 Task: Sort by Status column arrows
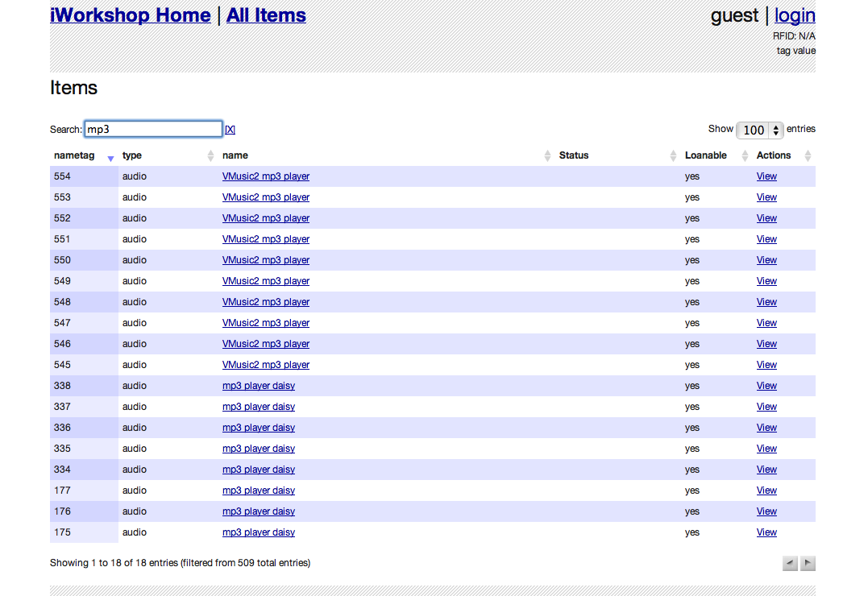pos(673,155)
